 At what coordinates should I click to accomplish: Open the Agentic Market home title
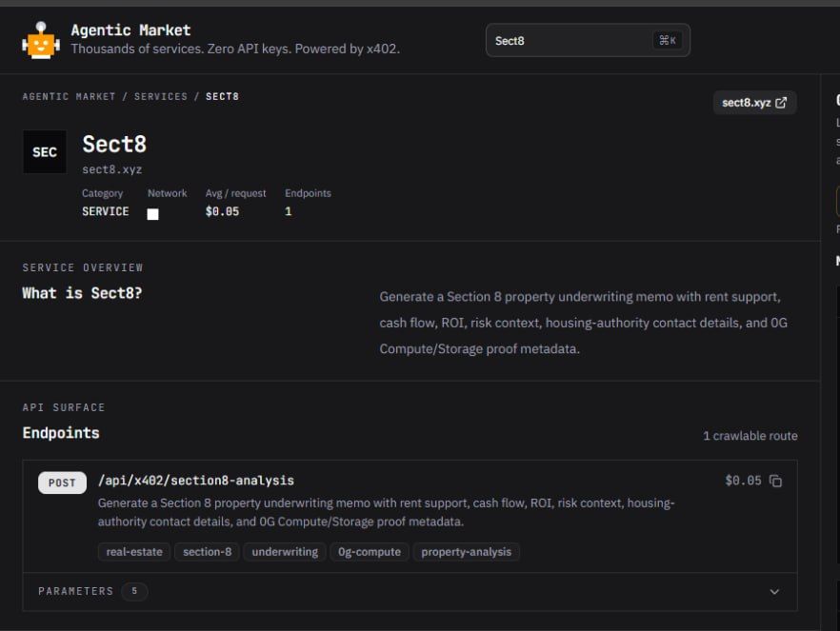[x=130, y=30]
